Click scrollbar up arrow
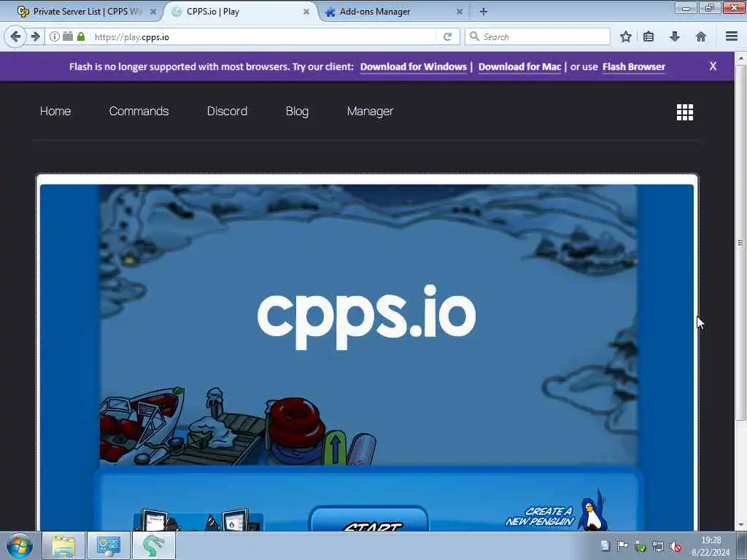This screenshot has height=560, width=747. (740, 58)
